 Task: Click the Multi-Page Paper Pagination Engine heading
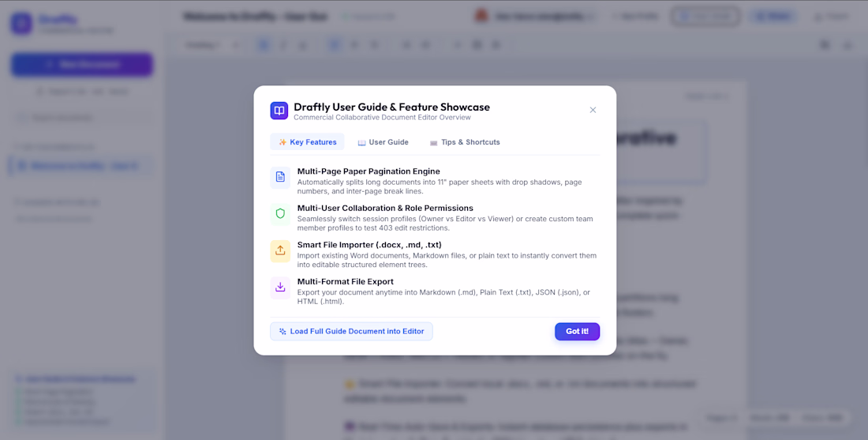point(369,171)
